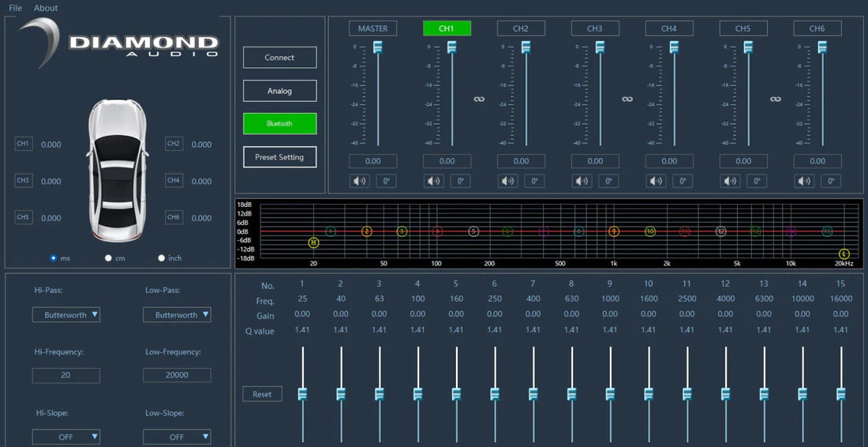Select the ms delay unit radio button
The height and width of the screenshot is (447, 868).
tap(54, 258)
